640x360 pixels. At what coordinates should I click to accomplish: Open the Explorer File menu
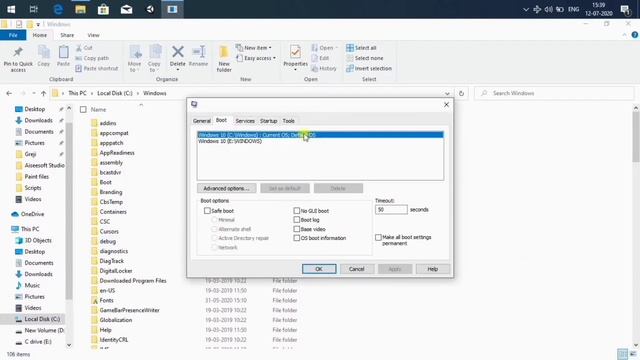click(13, 35)
